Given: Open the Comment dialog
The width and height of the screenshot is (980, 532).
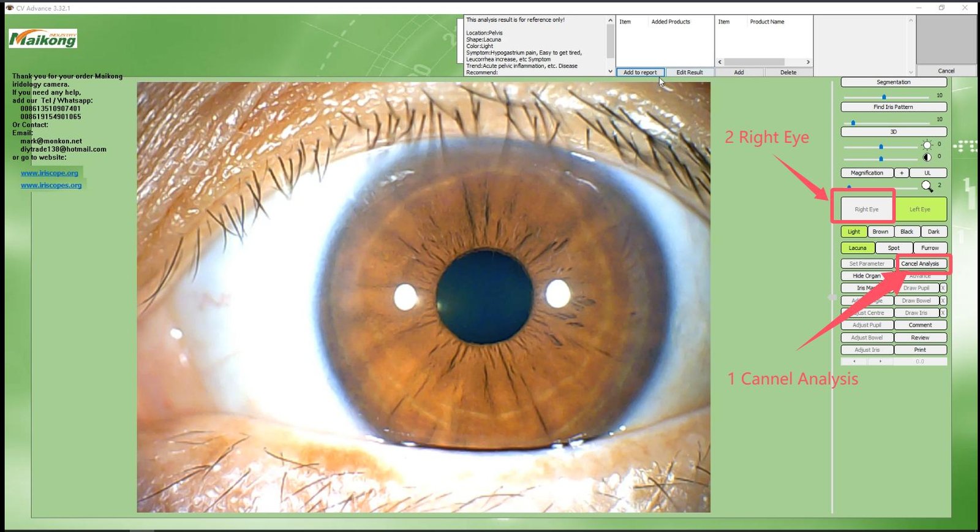Looking at the screenshot, I should pos(920,325).
